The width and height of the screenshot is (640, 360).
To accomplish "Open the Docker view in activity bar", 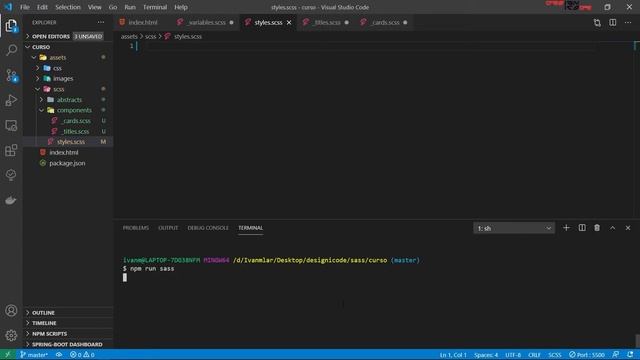I will pyautogui.click(x=11, y=200).
